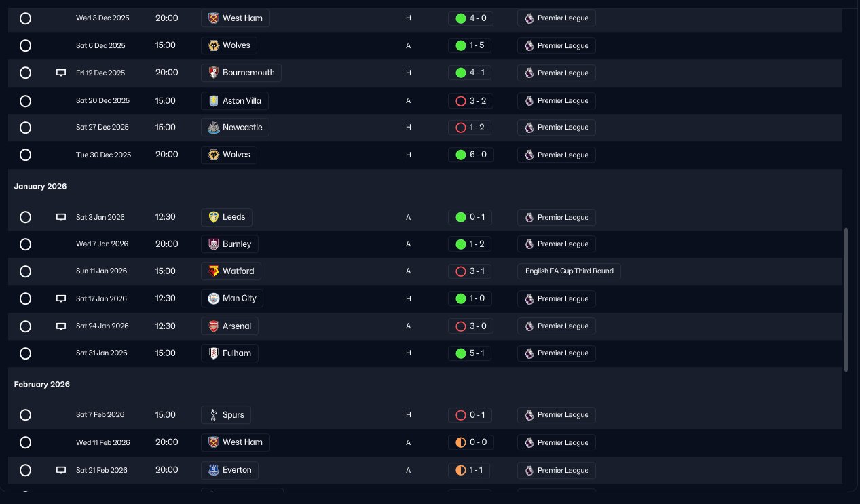Screen dimensions: 860x504
Task: Click the TV broadcast icon for Man City match
Action: 61,298
